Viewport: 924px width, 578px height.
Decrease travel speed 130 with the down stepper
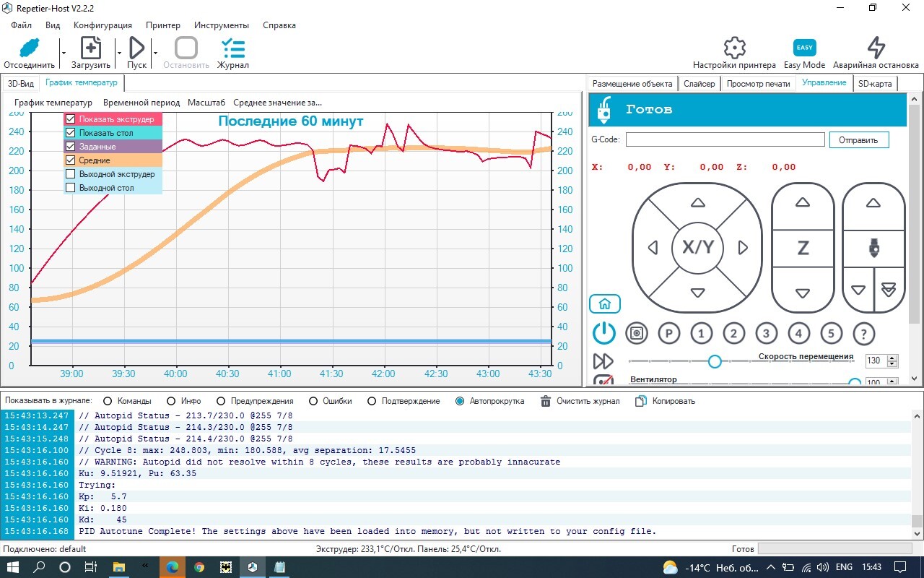[x=893, y=364]
